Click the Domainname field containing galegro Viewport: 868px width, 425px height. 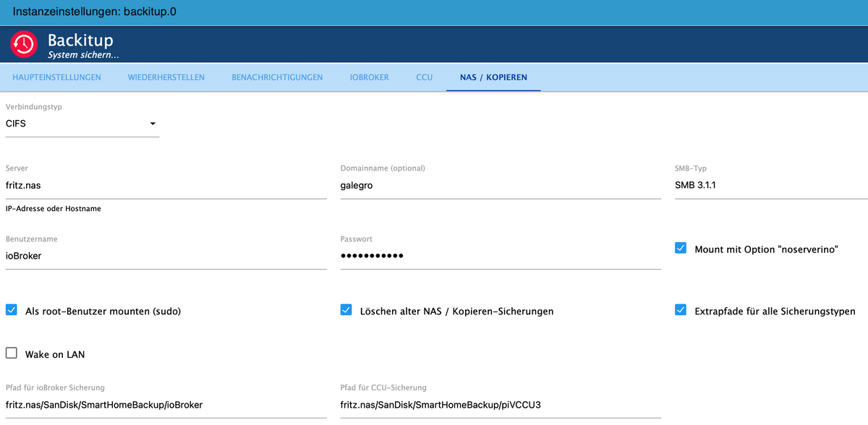click(501, 185)
